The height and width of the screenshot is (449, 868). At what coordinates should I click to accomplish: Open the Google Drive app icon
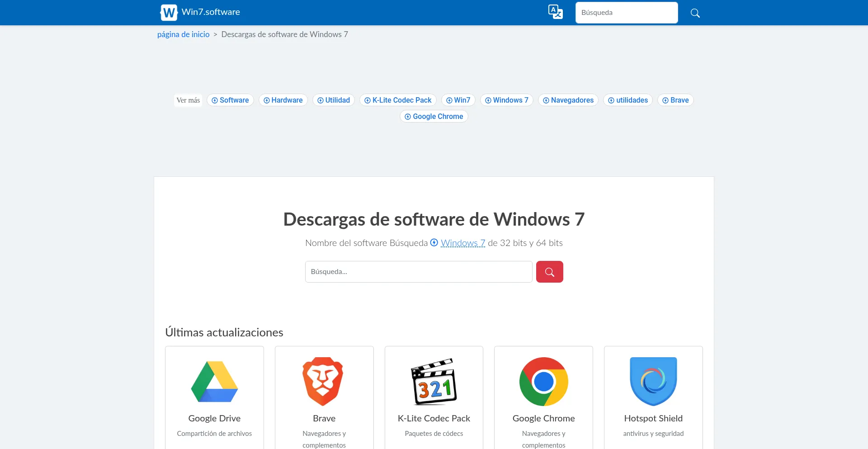[x=214, y=382]
